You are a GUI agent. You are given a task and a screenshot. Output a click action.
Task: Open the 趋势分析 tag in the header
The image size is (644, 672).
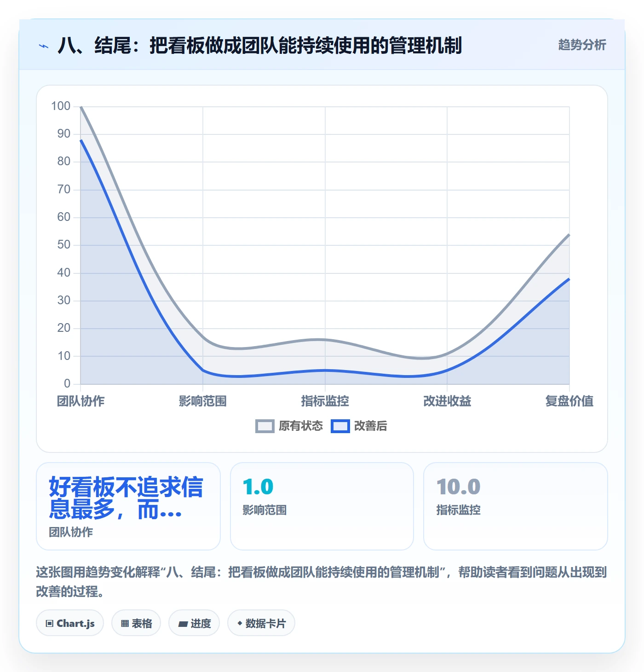582,45
